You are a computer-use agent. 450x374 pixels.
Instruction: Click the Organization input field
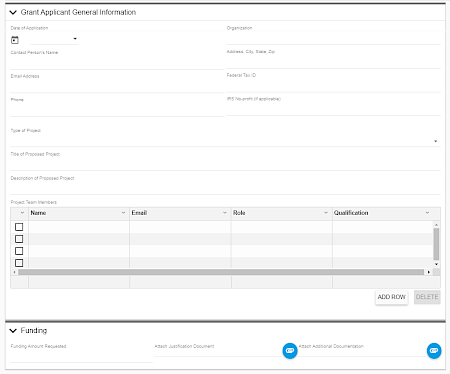click(x=333, y=39)
